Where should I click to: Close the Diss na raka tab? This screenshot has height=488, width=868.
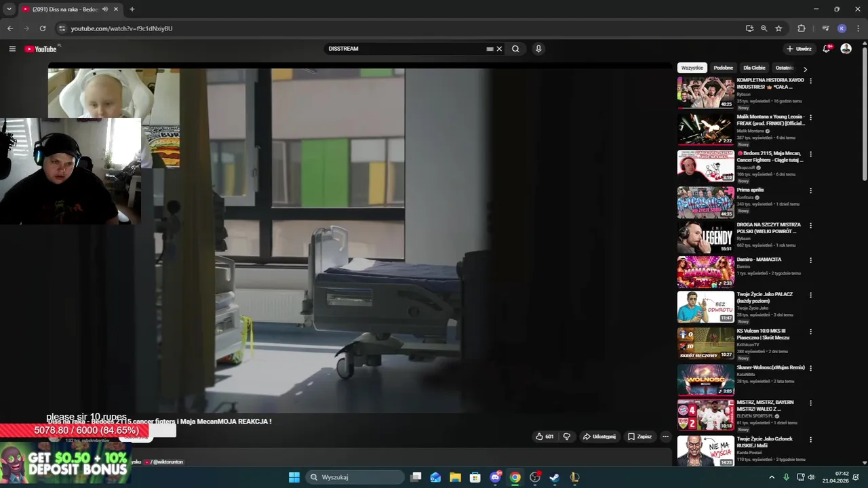click(x=116, y=9)
